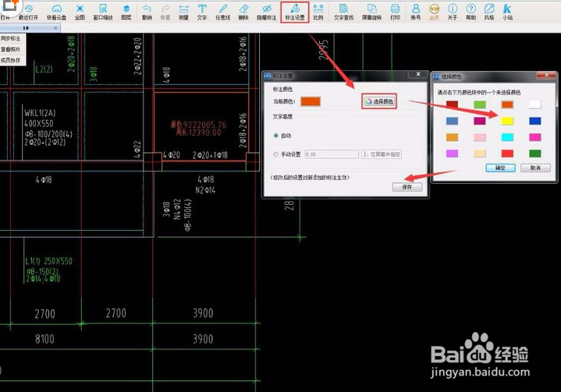Open the 关于 about icon
Viewport: 561px width, 392px height.
(x=453, y=12)
